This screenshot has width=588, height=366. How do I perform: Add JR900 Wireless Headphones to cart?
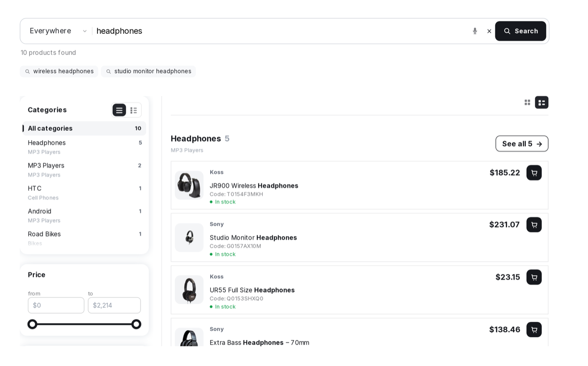pos(534,173)
